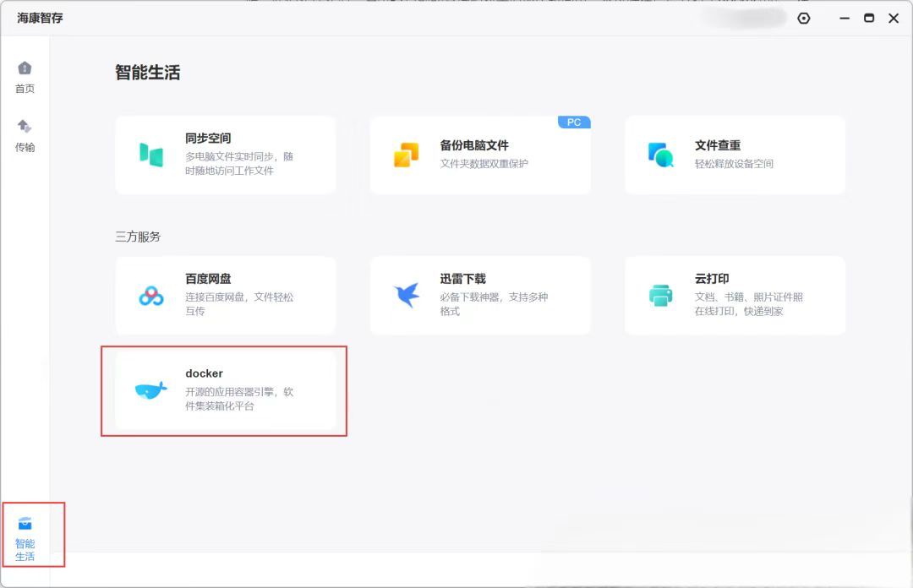Click the 三方服务 section heading
The width and height of the screenshot is (913, 588).
point(138,237)
